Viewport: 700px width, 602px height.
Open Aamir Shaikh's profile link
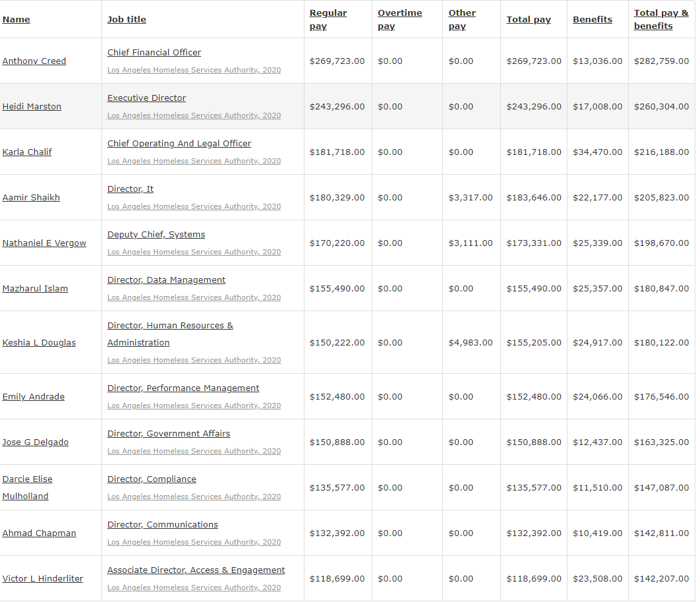pyautogui.click(x=31, y=197)
